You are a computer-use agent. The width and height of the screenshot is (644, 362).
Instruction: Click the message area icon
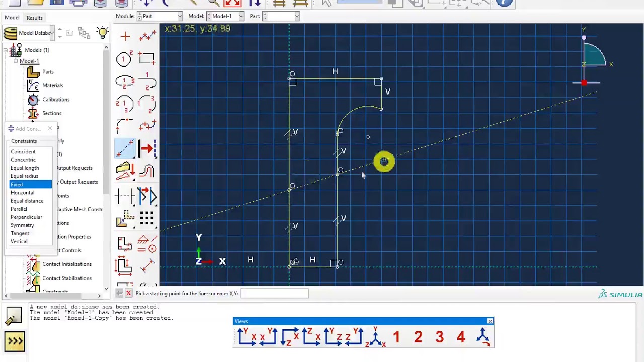[14, 316]
